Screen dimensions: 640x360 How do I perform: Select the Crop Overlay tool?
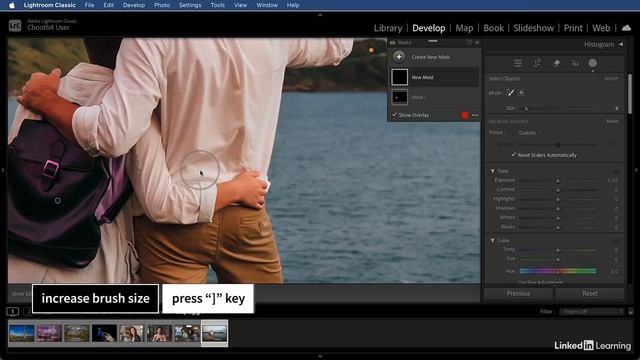coord(537,63)
